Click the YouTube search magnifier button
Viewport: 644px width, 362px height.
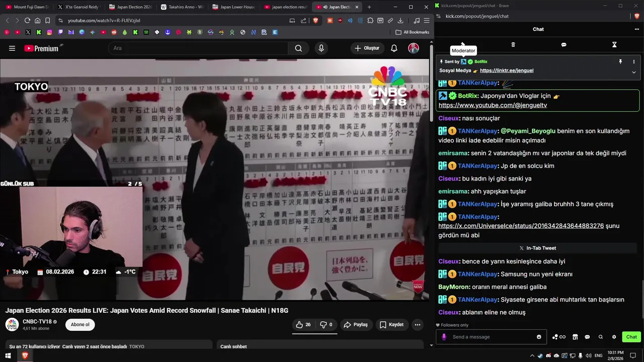pyautogui.click(x=298, y=48)
